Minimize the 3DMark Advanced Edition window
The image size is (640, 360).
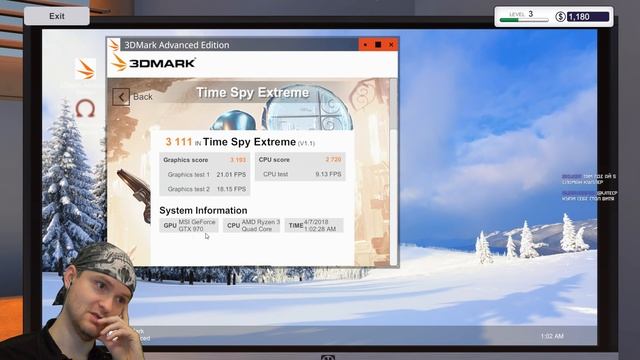[x=365, y=44]
